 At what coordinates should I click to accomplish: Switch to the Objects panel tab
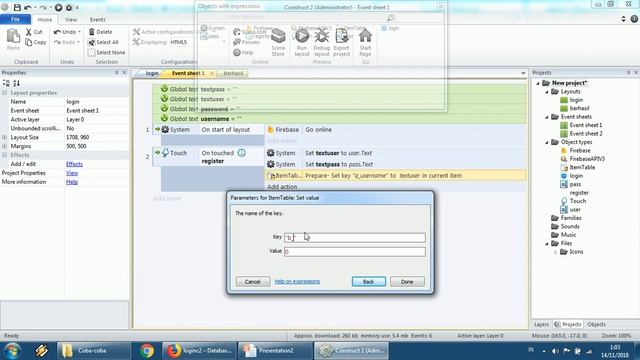coord(596,324)
